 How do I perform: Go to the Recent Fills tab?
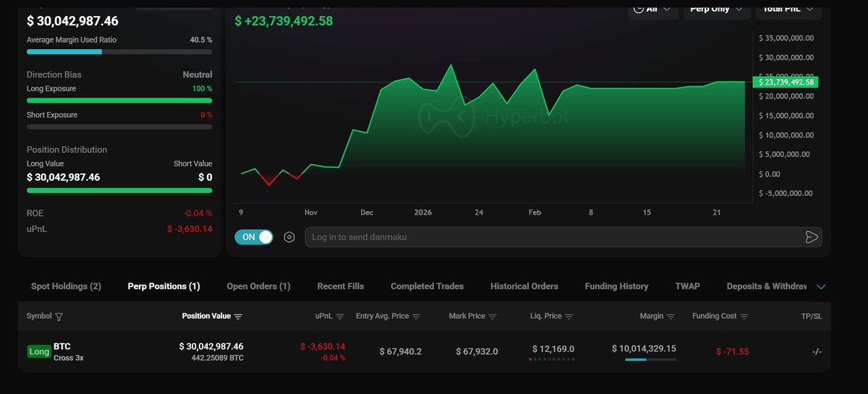(341, 286)
